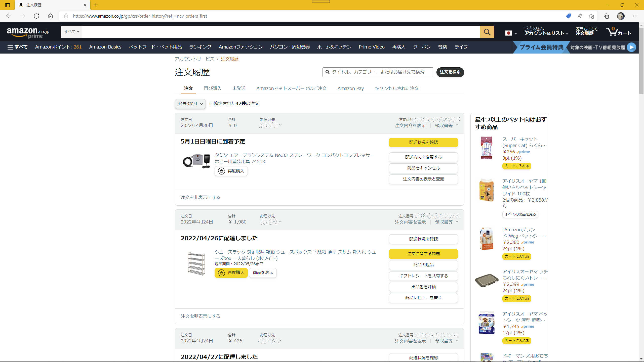This screenshot has height=362, width=644.
Task: Expand お届け先 chevron for ¥1,980 order
Action: pos(280,222)
